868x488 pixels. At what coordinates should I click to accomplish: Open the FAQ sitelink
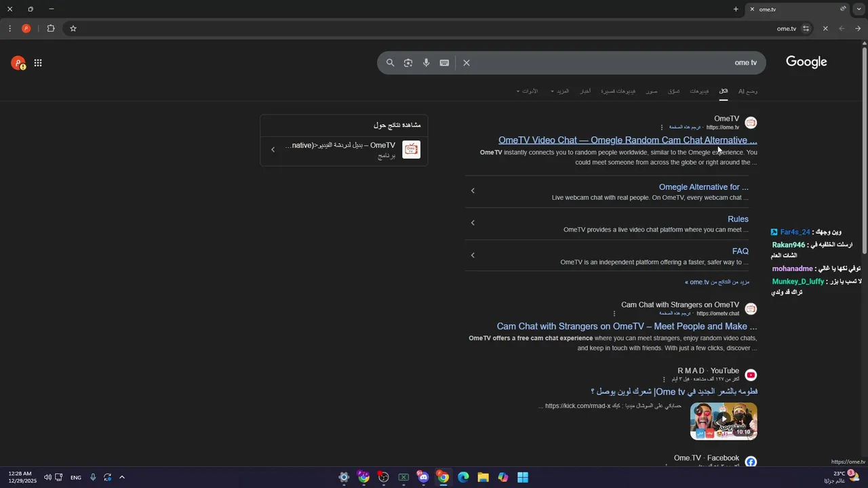pyautogui.click(x=740, y=251)
